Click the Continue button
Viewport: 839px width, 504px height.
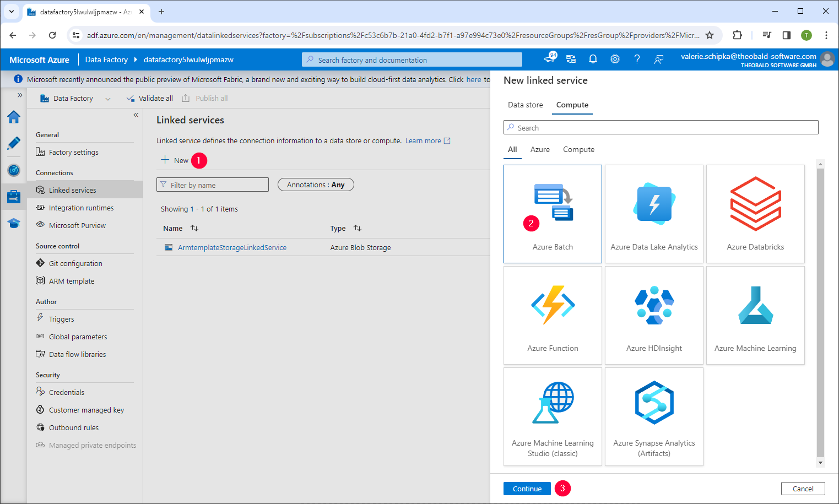click(527, 489)
